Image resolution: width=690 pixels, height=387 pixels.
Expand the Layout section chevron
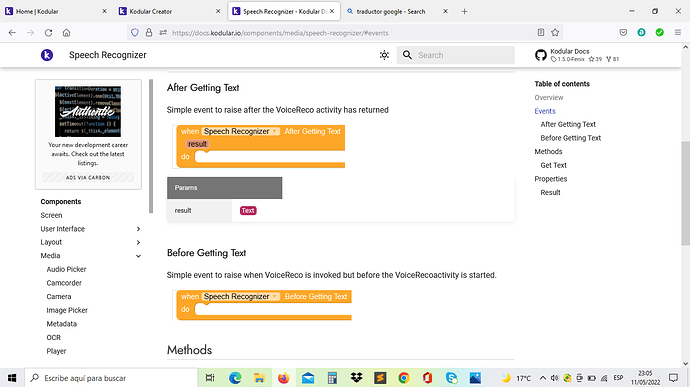[x=138, y=243]
